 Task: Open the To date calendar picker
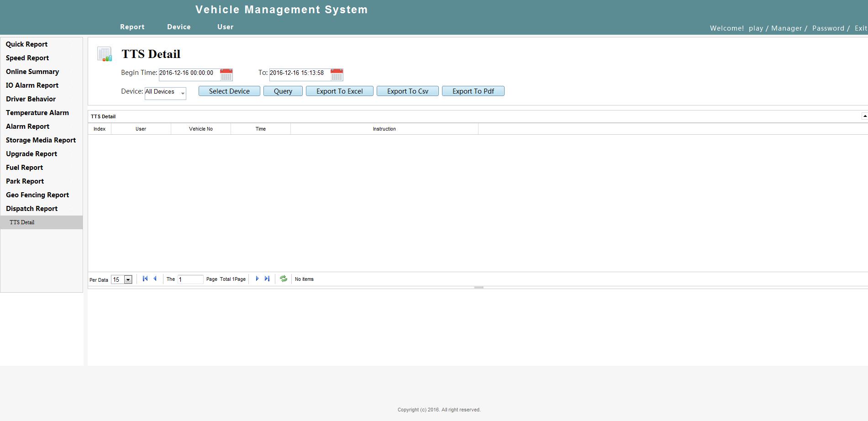click(337, 74)
